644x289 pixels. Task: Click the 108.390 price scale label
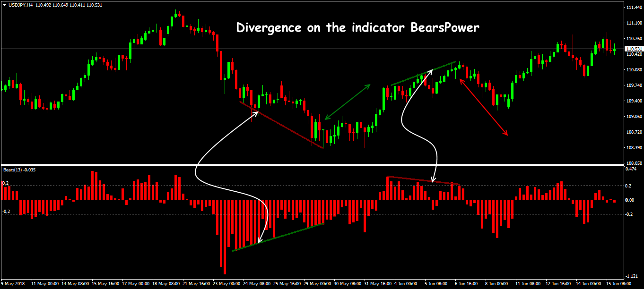click(633, 148)
